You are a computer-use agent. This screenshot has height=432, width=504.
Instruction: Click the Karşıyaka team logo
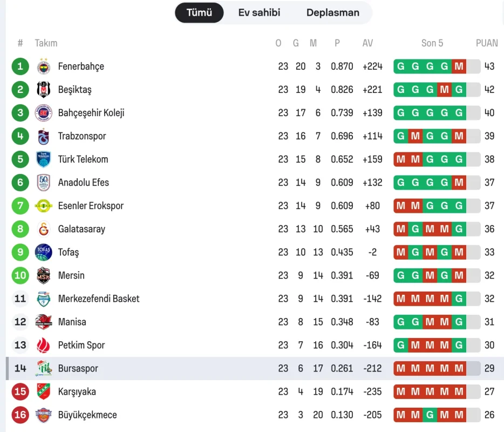pos(44,391)
